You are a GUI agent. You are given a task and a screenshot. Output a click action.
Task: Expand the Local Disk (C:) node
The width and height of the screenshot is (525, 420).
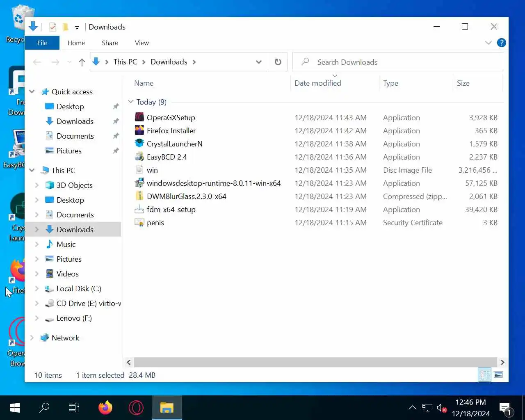37,289
